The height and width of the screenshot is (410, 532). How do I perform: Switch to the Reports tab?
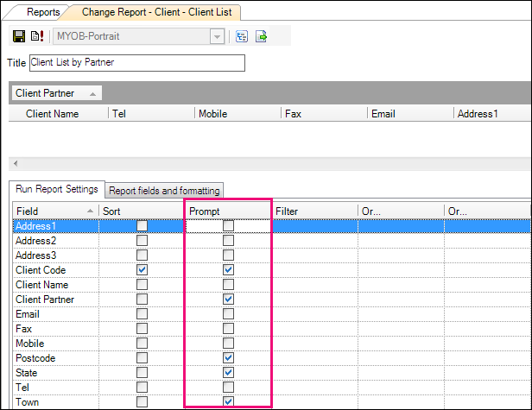tap(43, 13)
